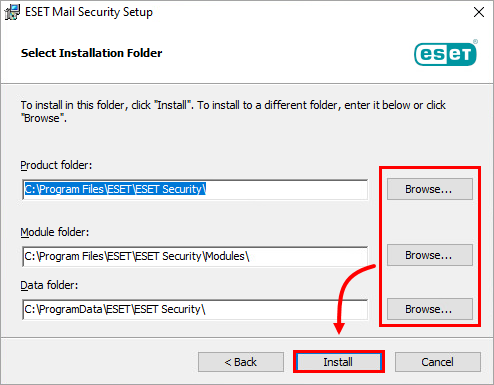Focus the Module folder path field
Viewport: 494px width, 385px height.
pyautogui.click(x=195, y=256)
